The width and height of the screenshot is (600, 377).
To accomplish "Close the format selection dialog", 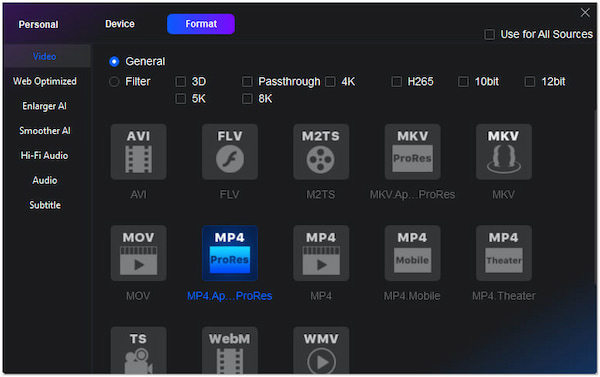I will pyautogui.click(x=585, y=13).
